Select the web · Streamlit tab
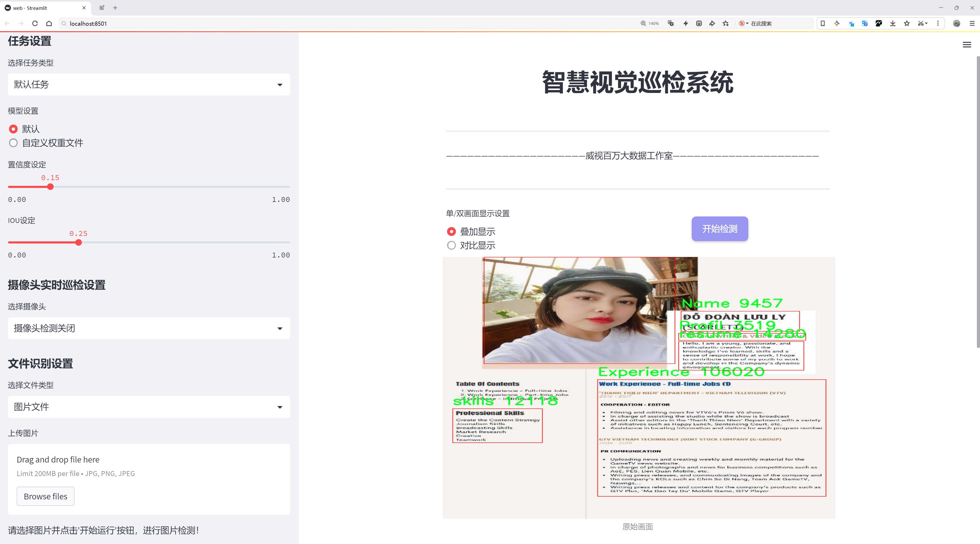 [46, 8]
